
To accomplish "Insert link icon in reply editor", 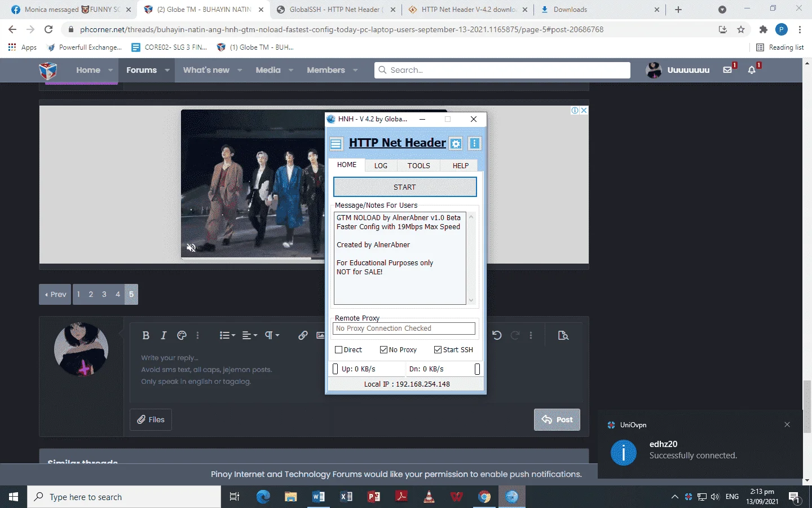I will point(303,335).
